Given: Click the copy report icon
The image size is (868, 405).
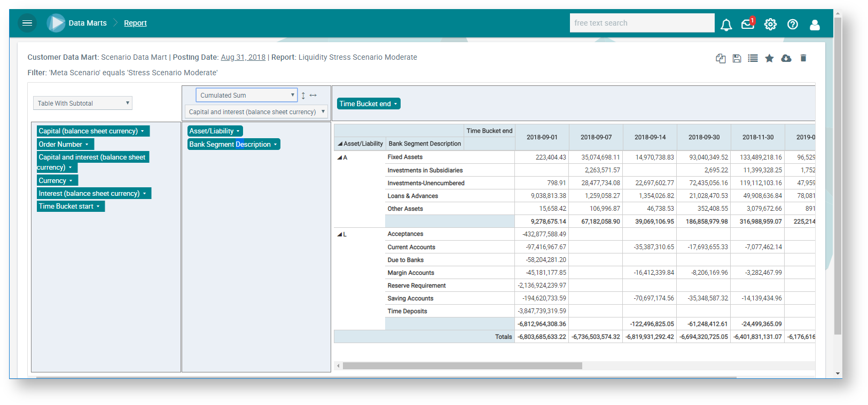Looking at the screenshot, I should click(721, 58).
